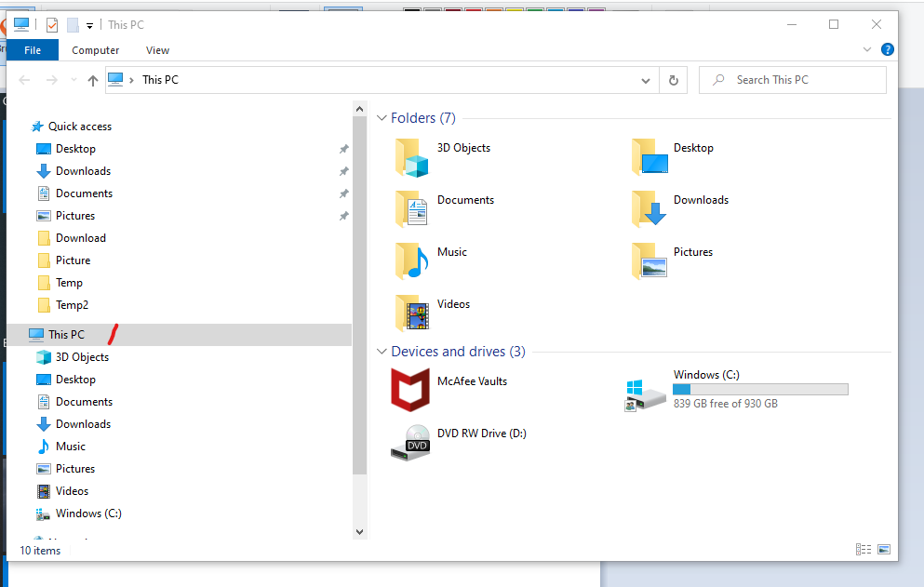
Task: Expand the ribbon using the chevron
Action: click(x=867, y=49)
